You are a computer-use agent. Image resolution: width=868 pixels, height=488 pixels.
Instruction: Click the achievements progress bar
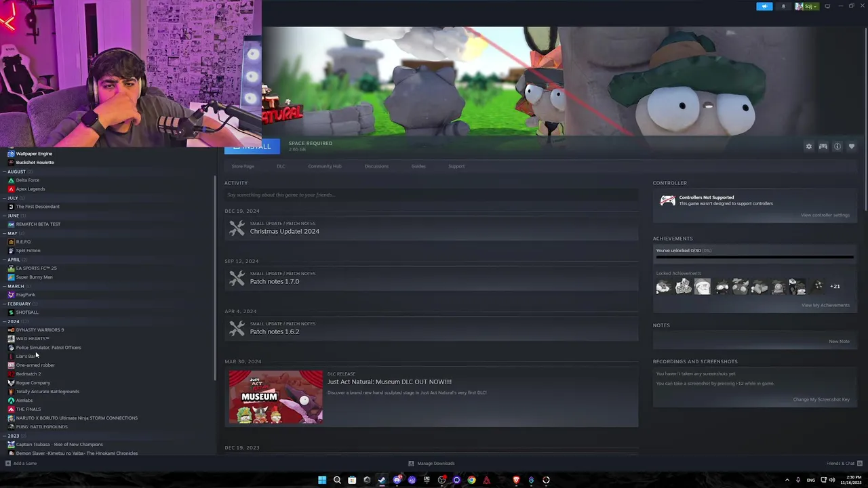(754, 257)
